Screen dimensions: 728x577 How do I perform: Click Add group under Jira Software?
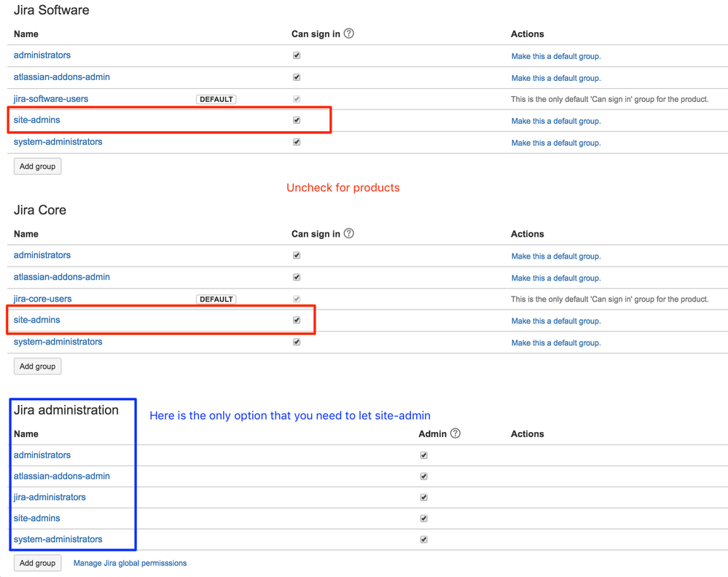(38, 166)
